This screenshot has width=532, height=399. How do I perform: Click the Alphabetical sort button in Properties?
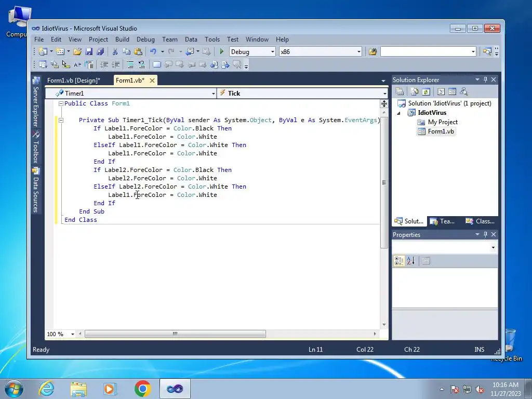click(x=411, y=261)
